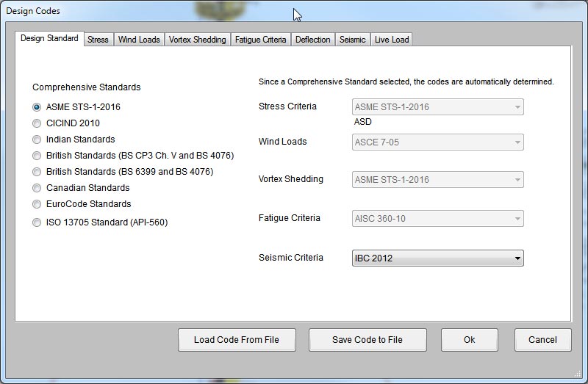Open the Wind Loads tab
This screenshot has height=384, width=588.
[x=139, y=40]
